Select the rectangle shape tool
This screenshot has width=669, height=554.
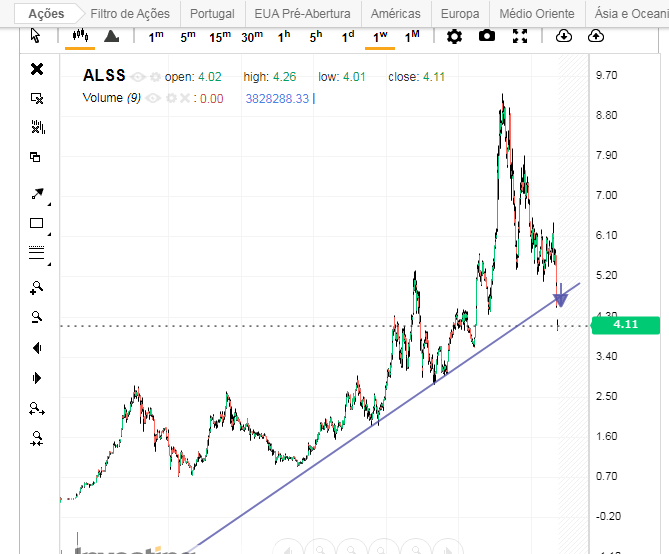36,223
